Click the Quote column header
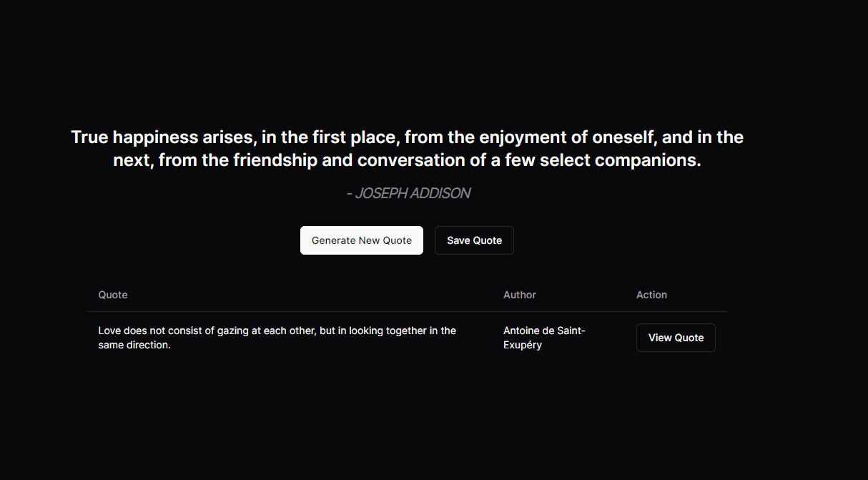The height and width of the screenshot is (480, 868). click(113, 295)
